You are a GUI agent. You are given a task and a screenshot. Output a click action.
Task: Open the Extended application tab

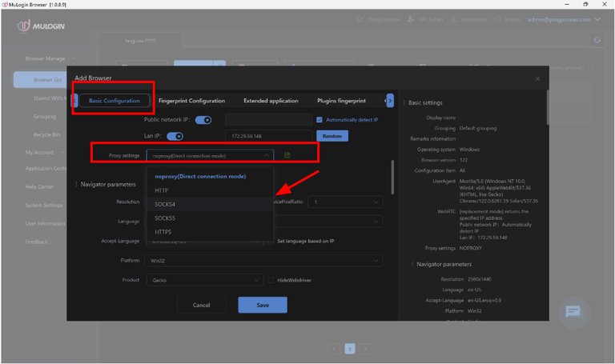(x=271, y=101)
